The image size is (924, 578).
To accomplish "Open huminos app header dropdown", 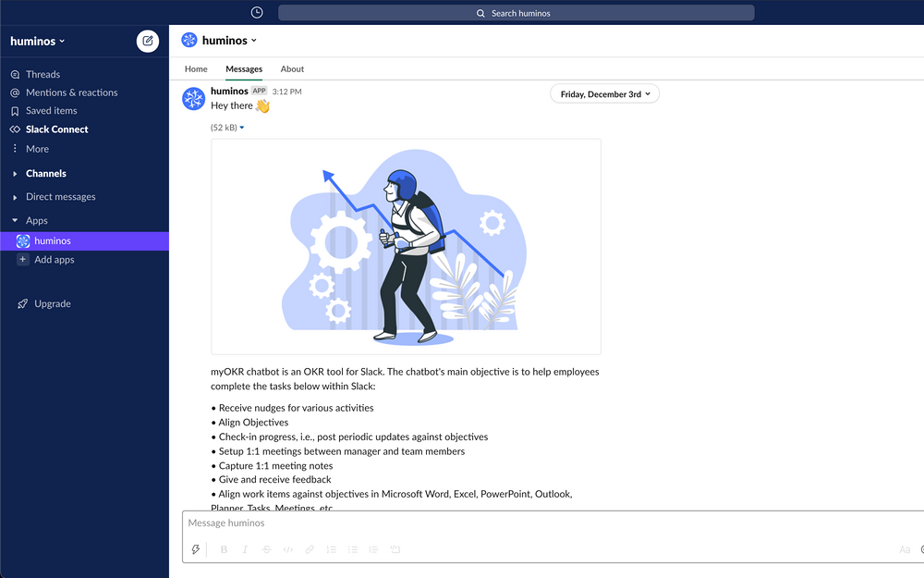I will [229, 41].
